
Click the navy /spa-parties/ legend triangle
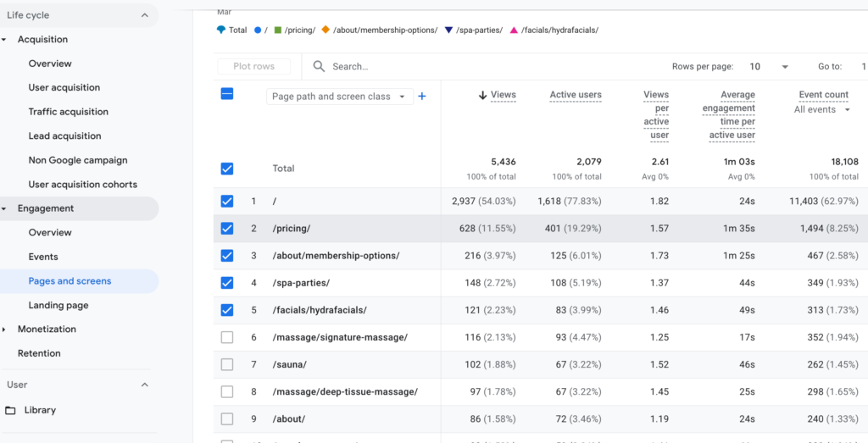pyautogui.click(x=448, y=30)
